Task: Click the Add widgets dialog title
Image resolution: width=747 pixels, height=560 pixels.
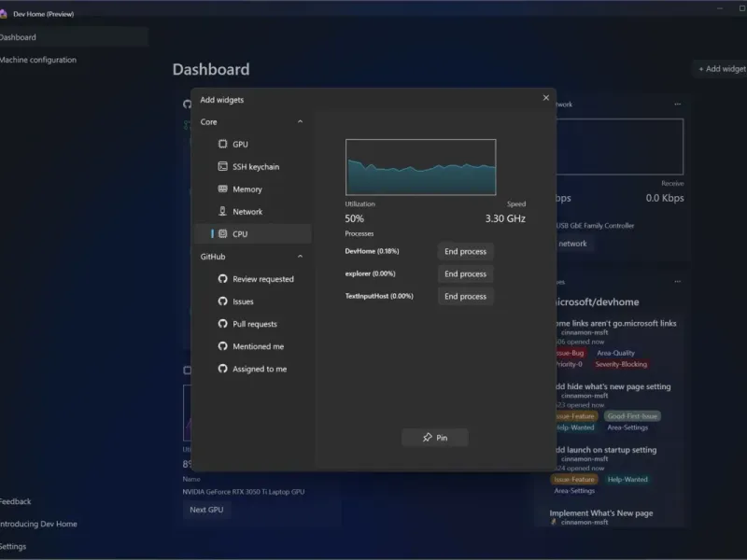Action: [221, 100]
